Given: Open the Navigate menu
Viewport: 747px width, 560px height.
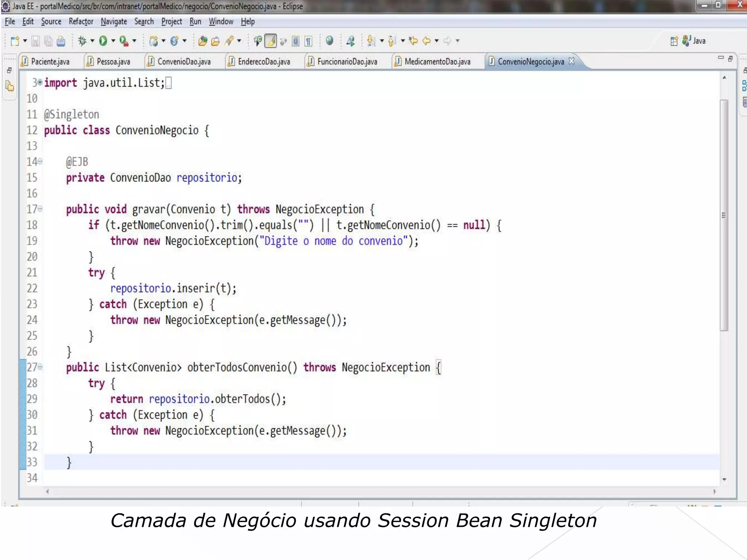Looking at the screenshot, I should (114, 22).
